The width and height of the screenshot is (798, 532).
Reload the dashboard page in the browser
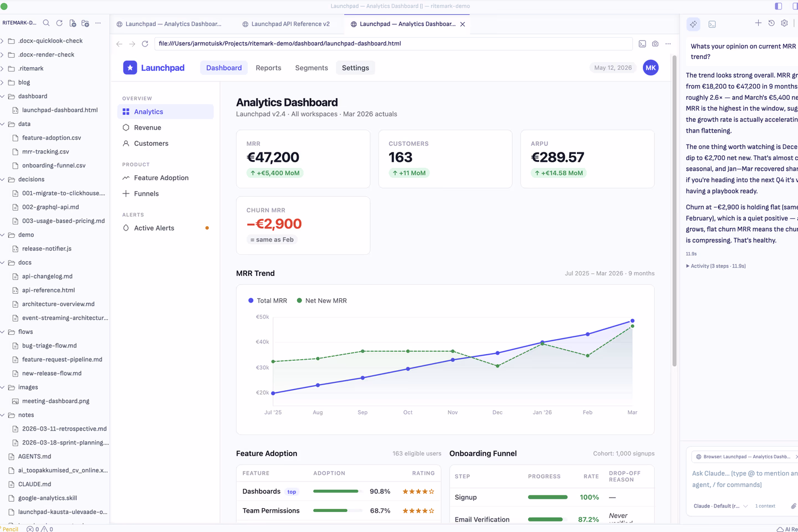145,44
